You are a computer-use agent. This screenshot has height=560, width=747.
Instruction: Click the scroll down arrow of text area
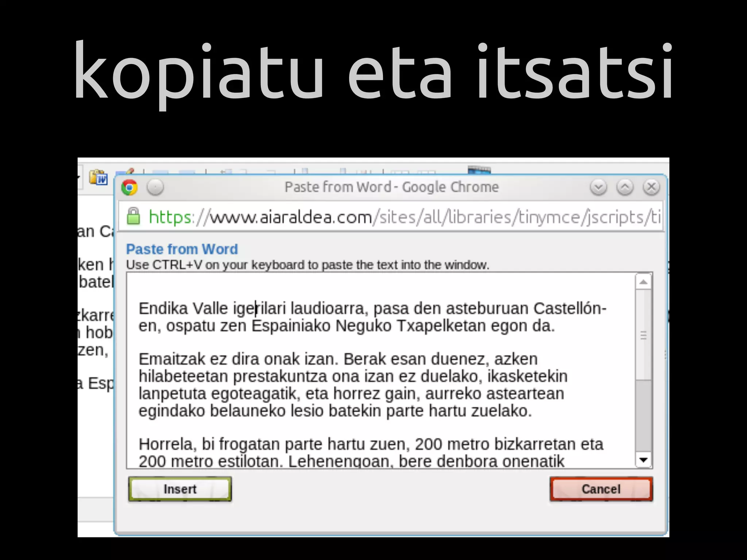click(643, 460)
